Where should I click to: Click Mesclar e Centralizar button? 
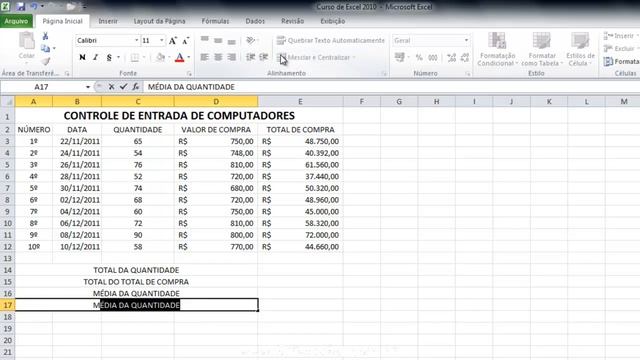click(x=313, y=58)
